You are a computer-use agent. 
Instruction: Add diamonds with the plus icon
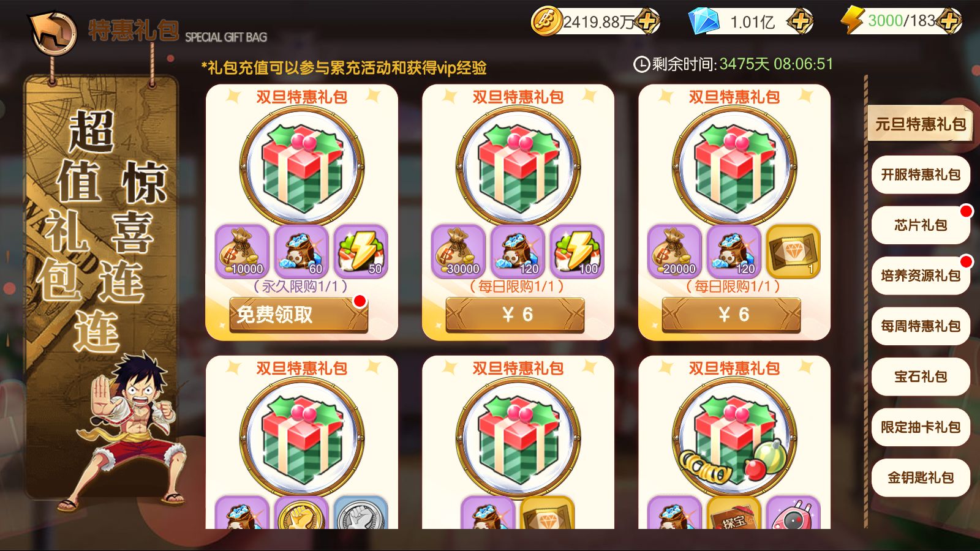coord(800,22)
